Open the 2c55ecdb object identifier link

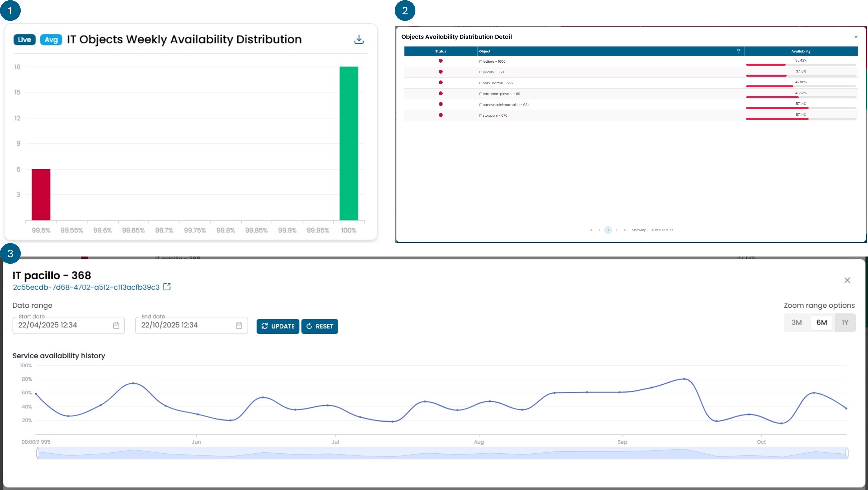coord(86,287)
